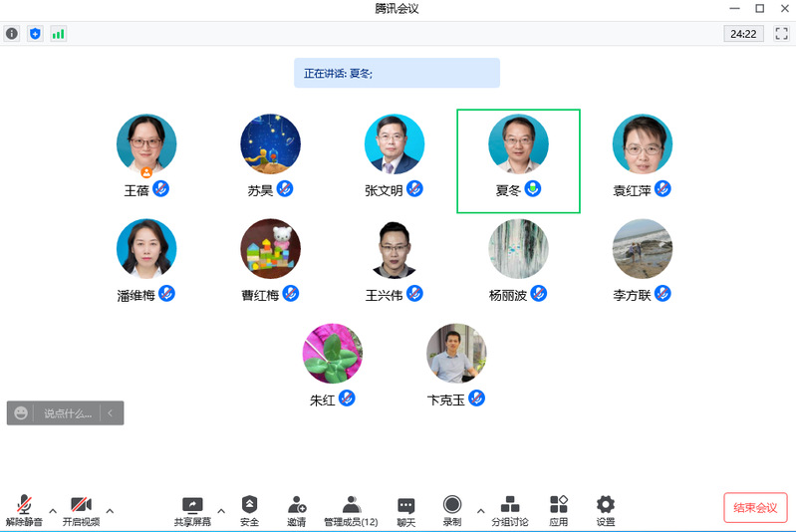Screen dimensions: 796x532
Task: Select 苏昊's Little Prince avatar
Action: [270, 144]
